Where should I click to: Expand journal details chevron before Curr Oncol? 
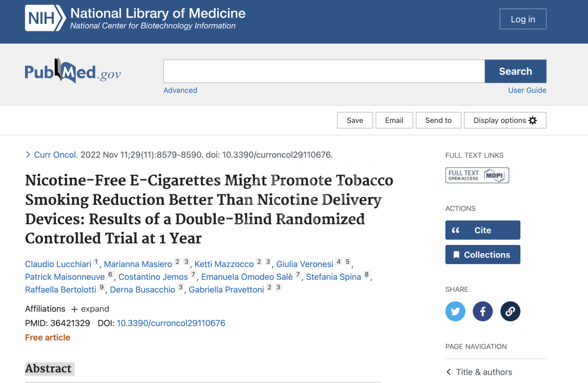pos(28,155)
